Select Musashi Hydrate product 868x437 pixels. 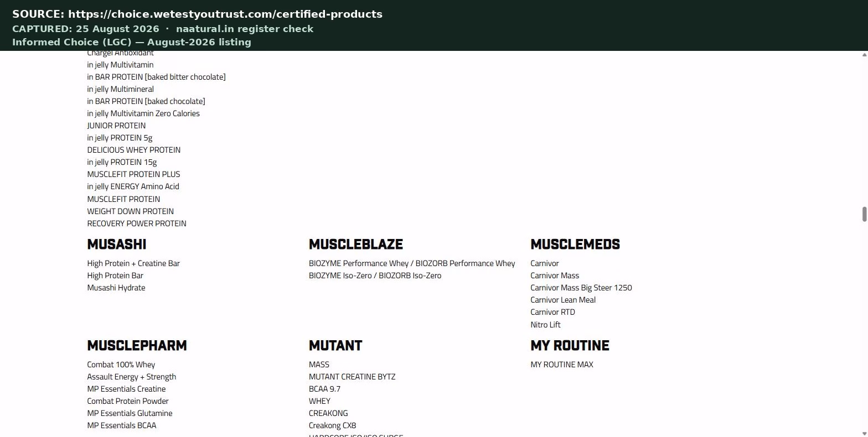[x=116, y=288]
